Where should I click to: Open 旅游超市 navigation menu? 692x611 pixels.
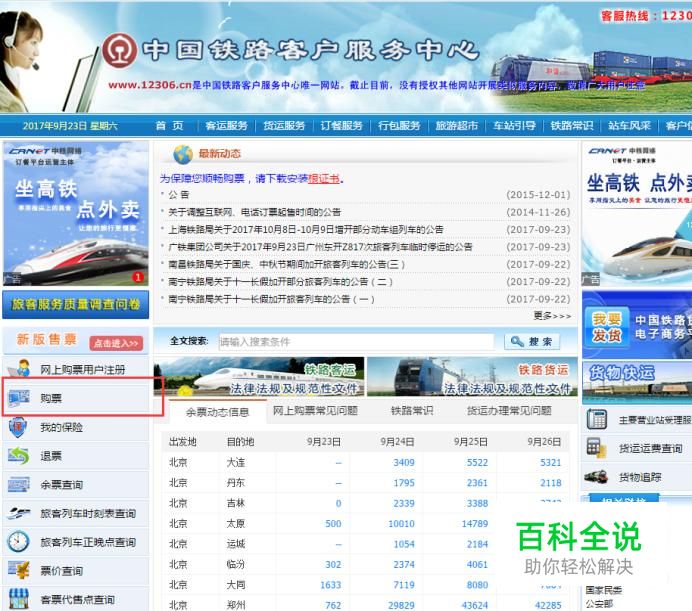coord(457,126)
